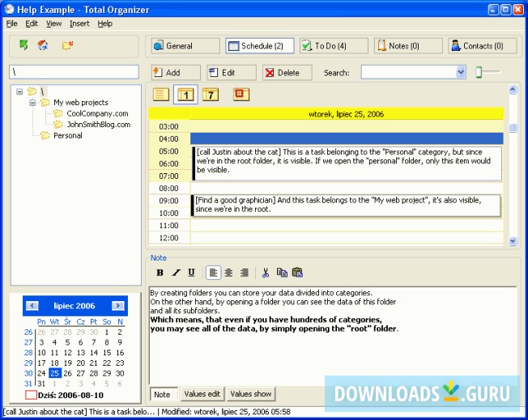Select the list view icon in schedule

click(160, 95)
